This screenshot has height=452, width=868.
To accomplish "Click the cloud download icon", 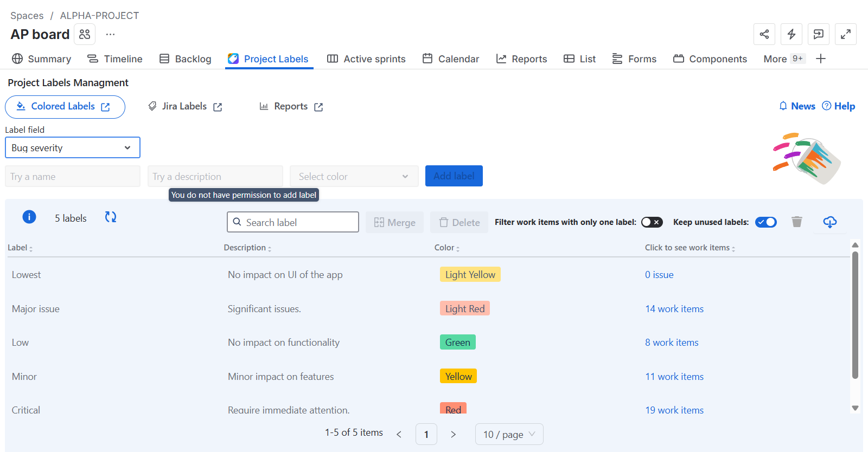I will coord(829,222).
